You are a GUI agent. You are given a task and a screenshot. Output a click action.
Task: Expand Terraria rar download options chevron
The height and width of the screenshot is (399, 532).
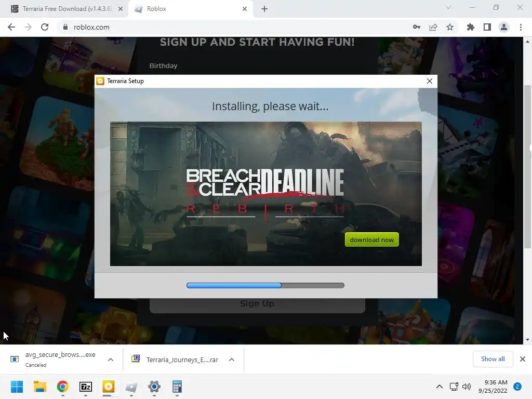232,360
